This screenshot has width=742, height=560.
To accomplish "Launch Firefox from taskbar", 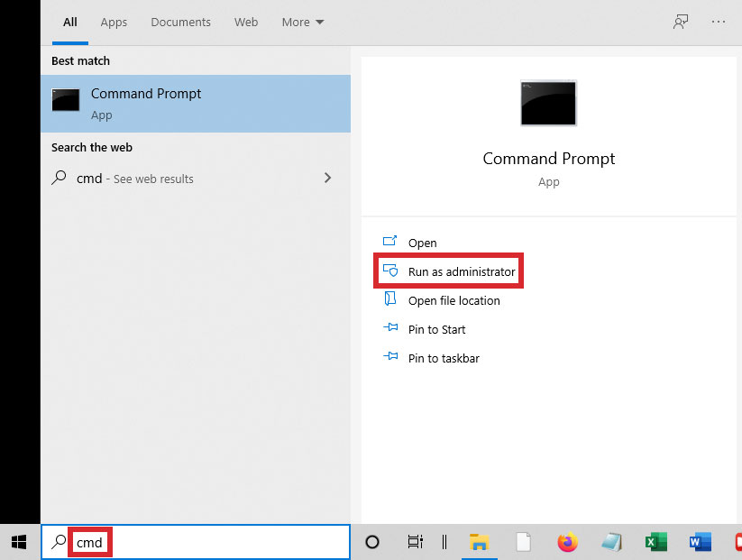I will click(567, 542).
